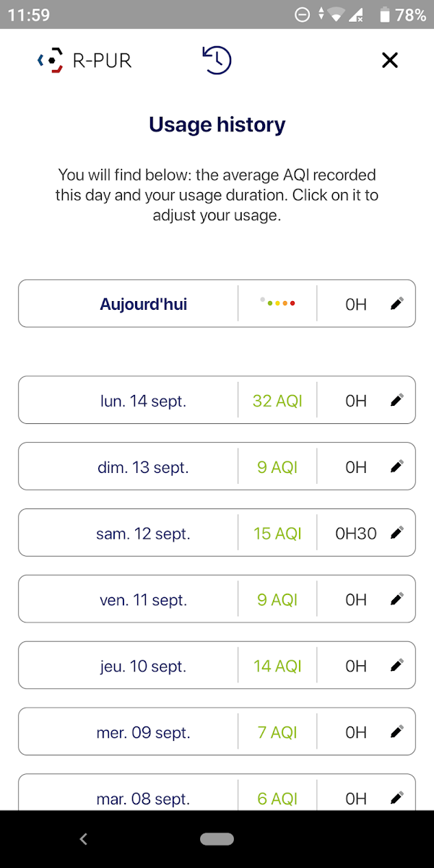
Task: Edit usage for ven. 11 sept.
Action: pos(396,599)
